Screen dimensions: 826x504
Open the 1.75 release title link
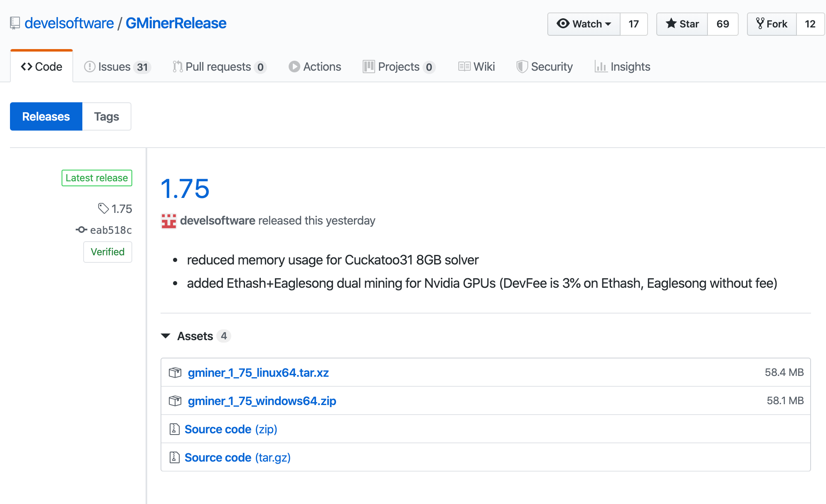[185, 189]
